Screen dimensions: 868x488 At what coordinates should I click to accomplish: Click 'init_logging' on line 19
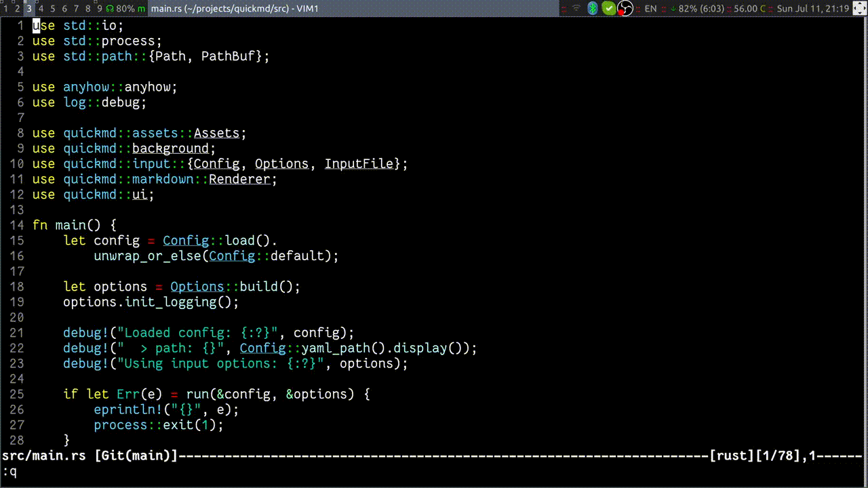[x=170, y=302]
